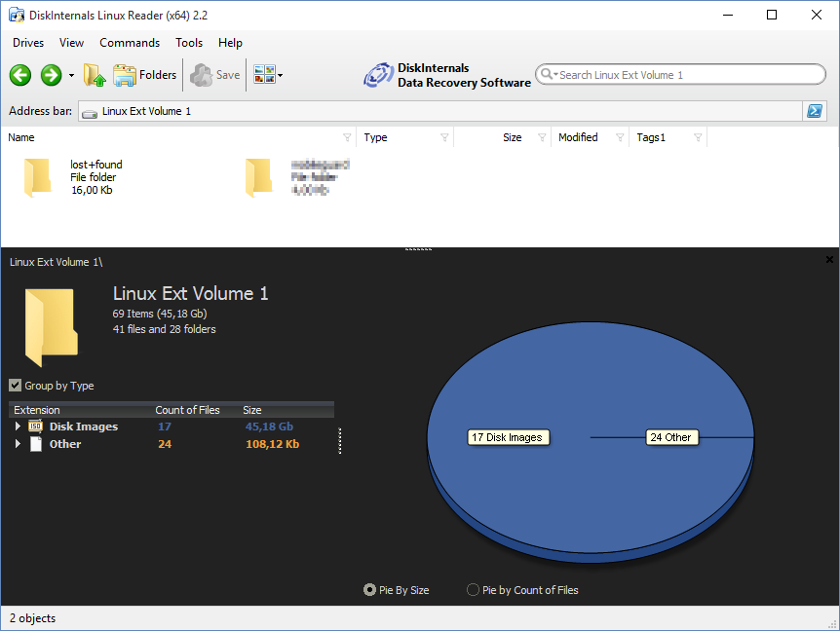The height and width of the screenshot is (631, 840).
Task: Go up one folder level
Action: point(95,75)
